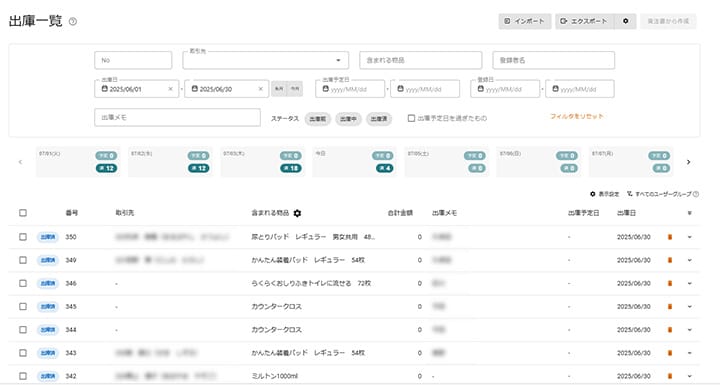Image resolution: width=720 pixels, height=385 pixels.
Task: Expand row 346 with chevron
Action: 689,283
